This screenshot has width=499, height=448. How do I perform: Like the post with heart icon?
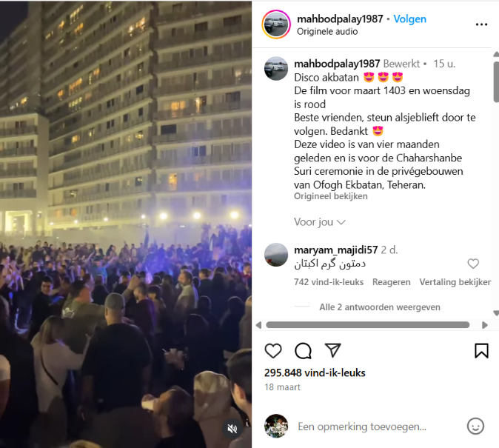(273, 350)
